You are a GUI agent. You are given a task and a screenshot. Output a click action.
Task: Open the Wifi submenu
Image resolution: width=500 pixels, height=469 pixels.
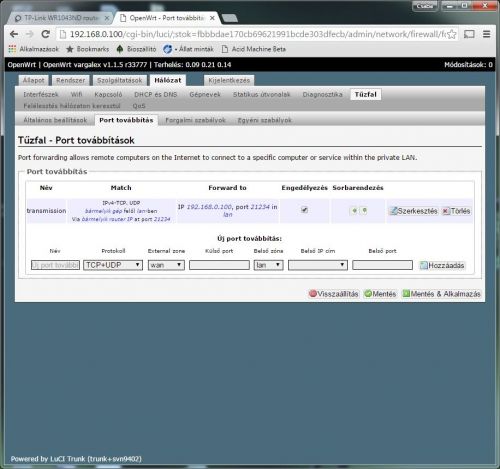click(x=76, y=94)
